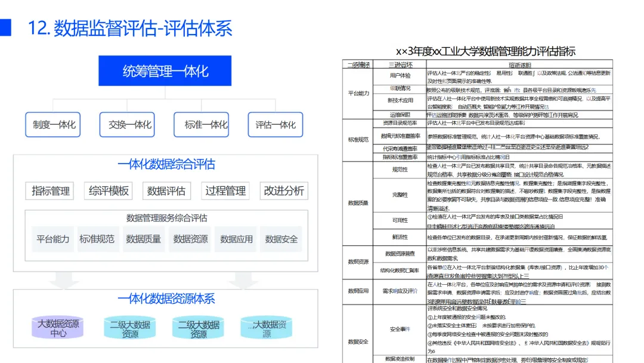Click the 一体化数据综合评估 heading
Screen dimensions: 644x363
(x=166, y=164)
